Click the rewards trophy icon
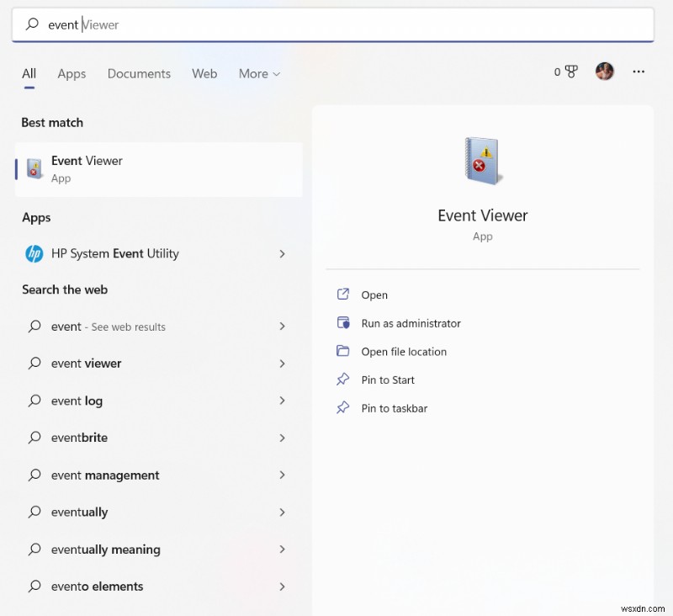Image resolution: width=673 pixels, height=616 pixels. click(x=571, y=72)
